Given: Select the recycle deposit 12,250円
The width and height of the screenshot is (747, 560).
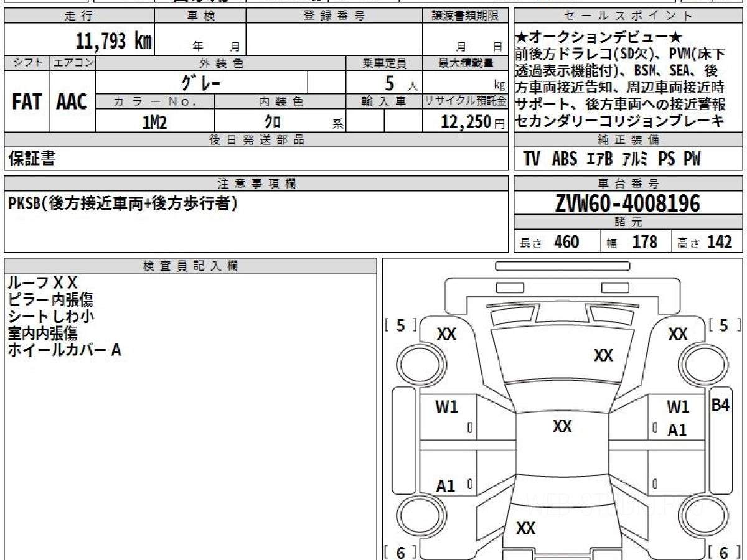Looking at the screenshot, I should pos(473,122).
